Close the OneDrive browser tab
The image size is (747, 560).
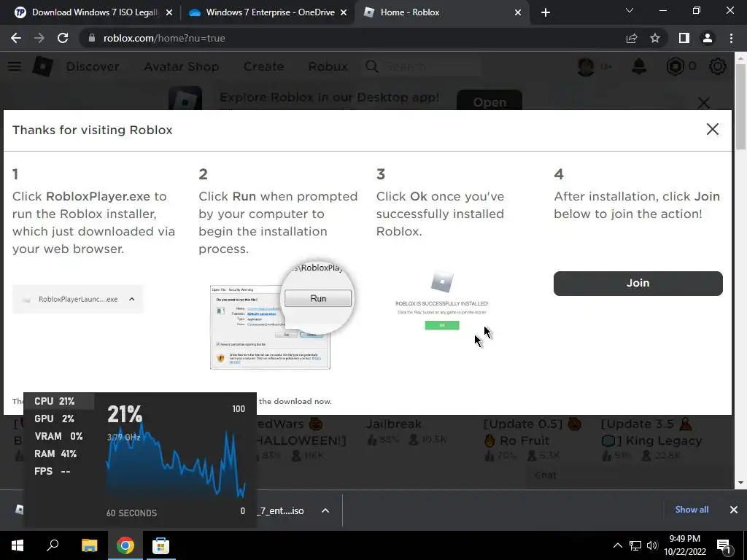click(344, 13)
